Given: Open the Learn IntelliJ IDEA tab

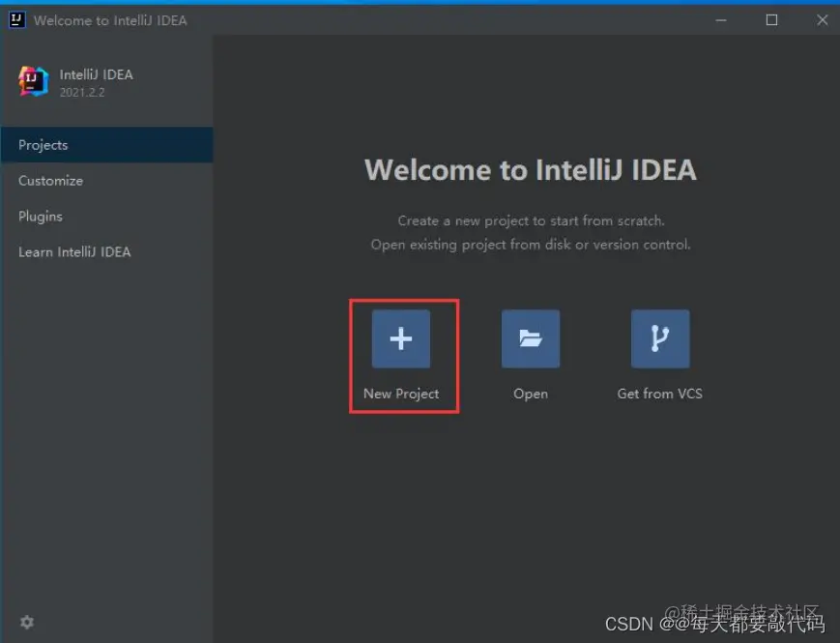Looking at the screenshot, I should tap(106, 251).
